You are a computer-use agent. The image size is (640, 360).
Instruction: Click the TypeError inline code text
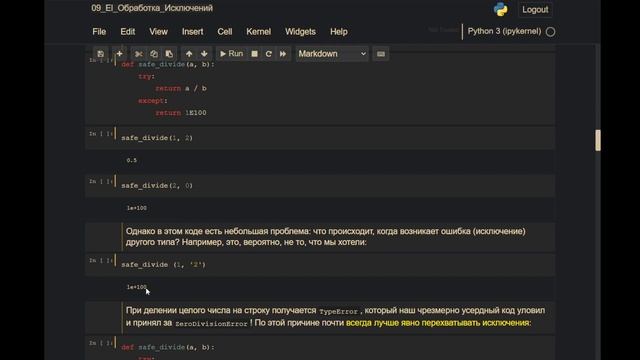coord(338,311)
